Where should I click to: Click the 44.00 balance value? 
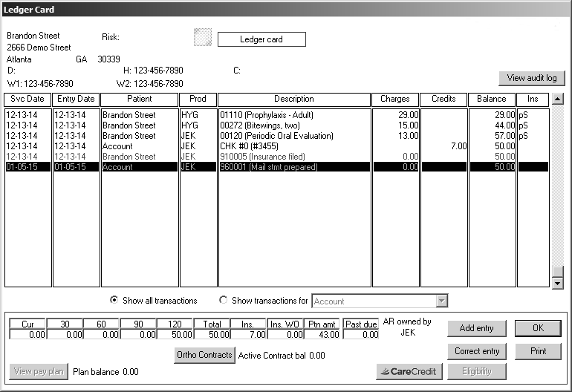click(x=505, y=125)
